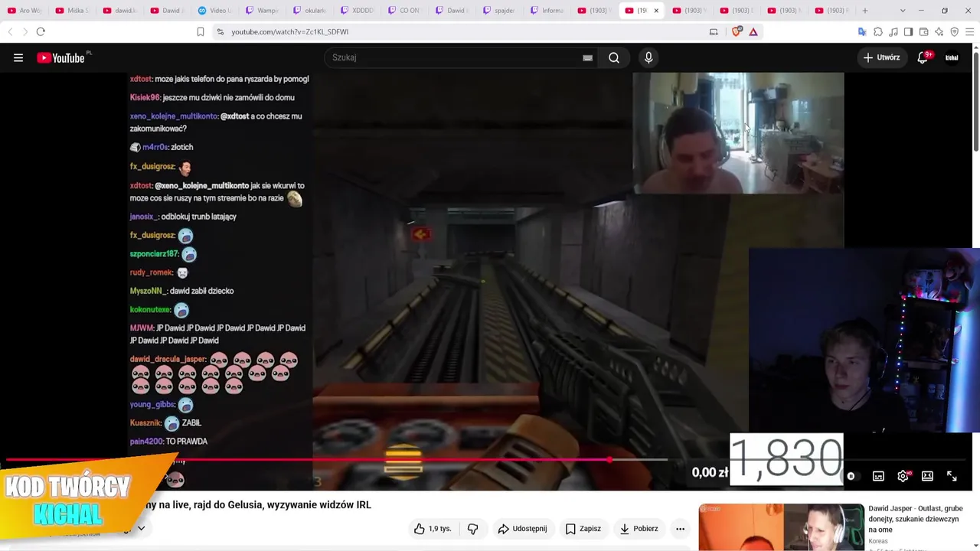Open the Utwórz create menu
980x551 pixels.
pos(881,57)
